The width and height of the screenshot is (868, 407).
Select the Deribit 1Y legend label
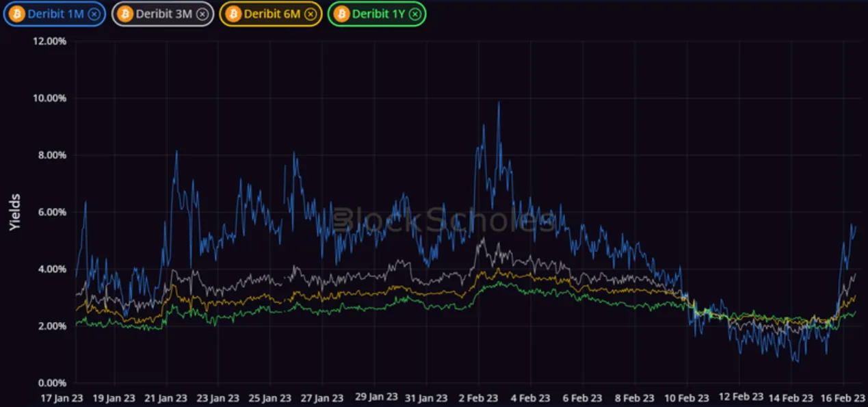coord(379,14)
